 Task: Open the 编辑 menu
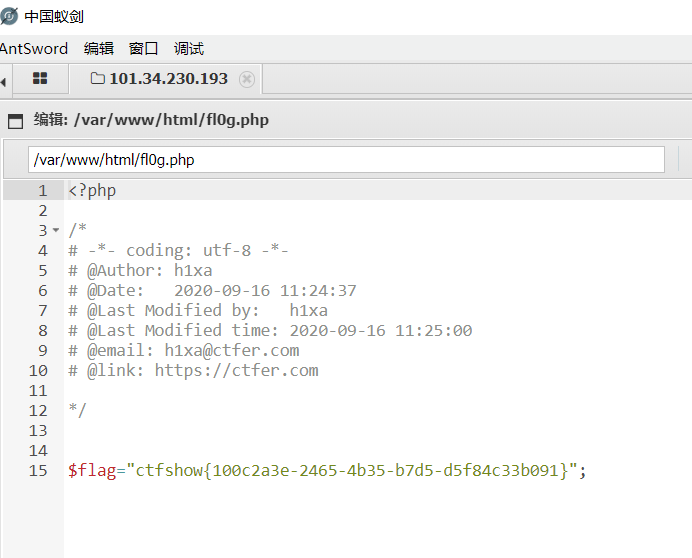pyautogui.click(x=99, y=48)
